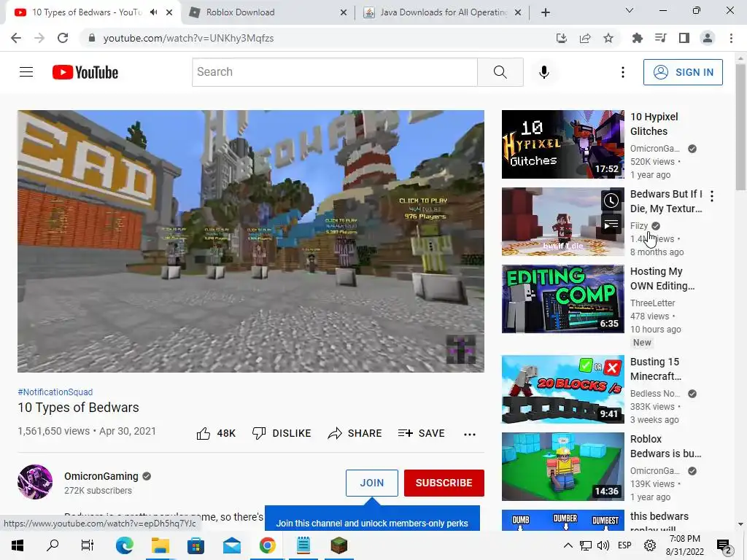Open the OmicronGaming channel name link

point(101,476)
